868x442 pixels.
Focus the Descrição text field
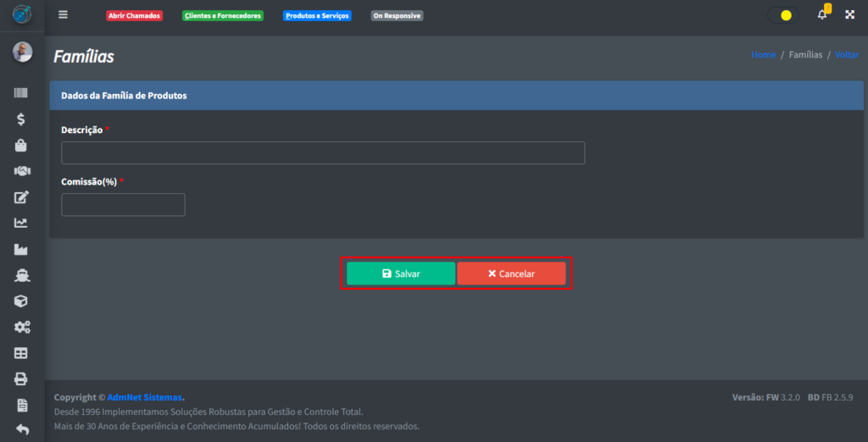(323, 153)
